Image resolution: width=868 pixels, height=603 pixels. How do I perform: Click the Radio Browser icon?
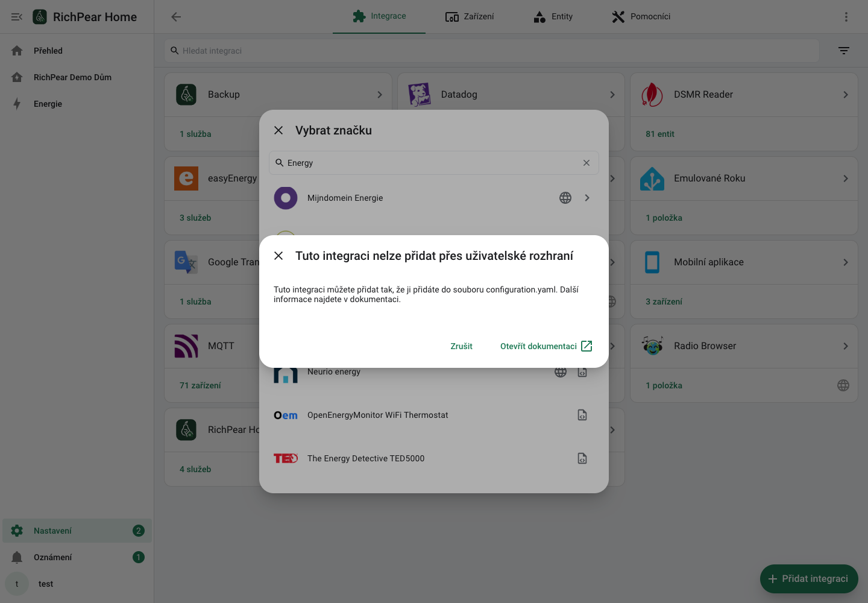click(652, 346)
